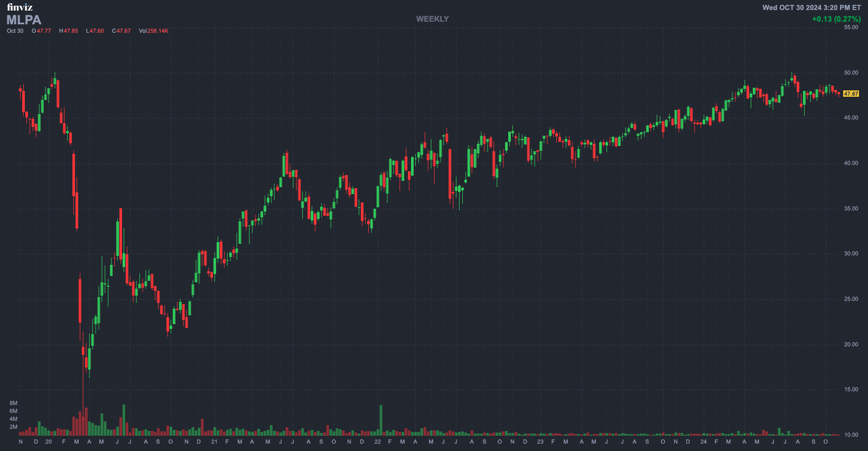Viewport: 868px width, 451px height.
Task: Click the tall green volume bar near 22
Action: pyautogui.click(x=381, y=420)
